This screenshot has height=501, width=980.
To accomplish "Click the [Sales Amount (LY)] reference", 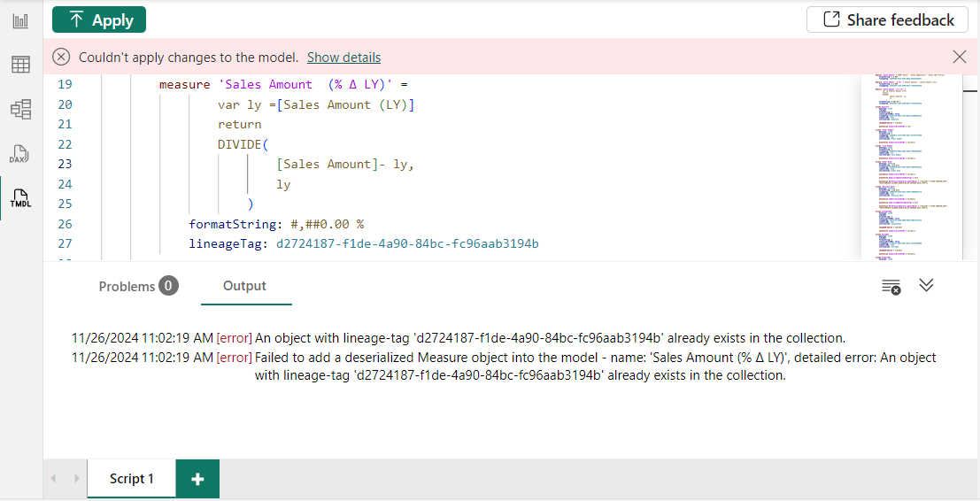I will [x=345, y=104].
